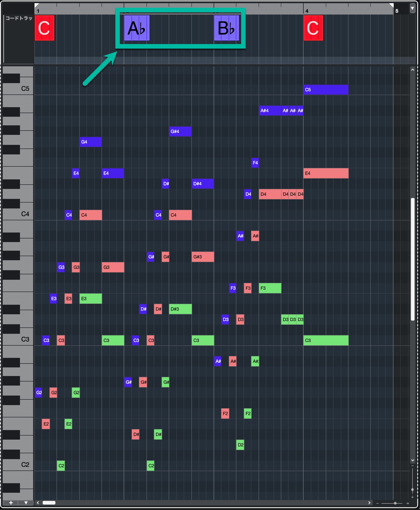Click the vertical zoom minus icon
The width and height of the screenshot is (420, 510).
(x=413, y=466)
